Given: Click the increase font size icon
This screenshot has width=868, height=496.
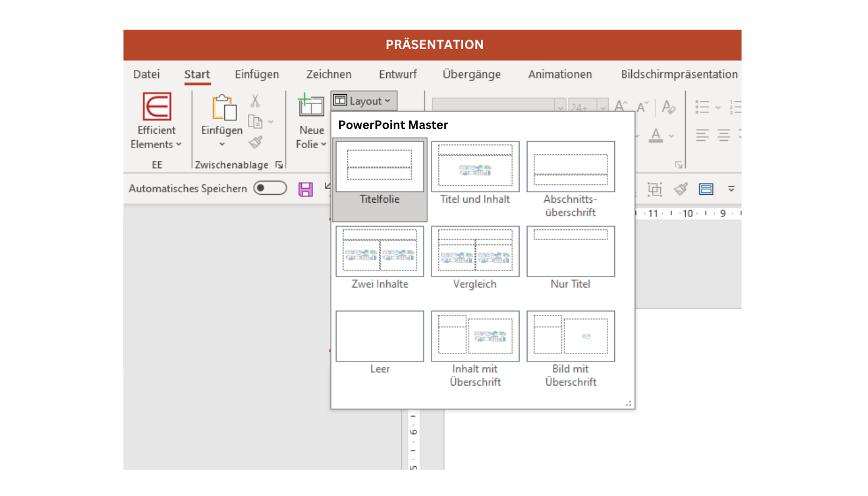Looking at the screenshot, I should tap(621, 107).
